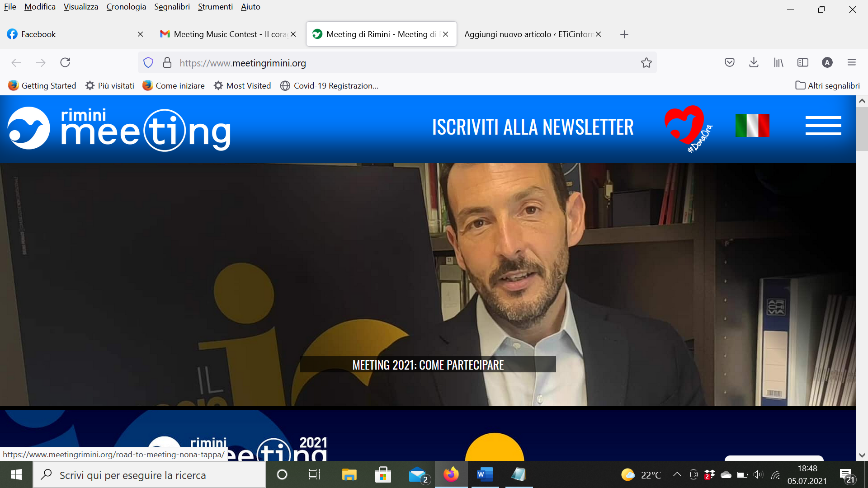This screenshot has width=868, height=488.
Task: Close the Meeting Music Contest tab
Action: click(x=293, y=34)
